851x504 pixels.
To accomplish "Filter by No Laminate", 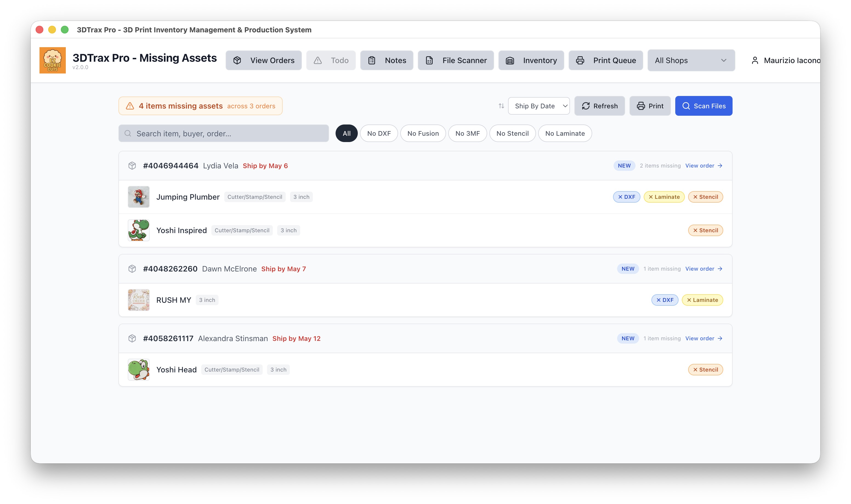I will [x=565, y=134].
